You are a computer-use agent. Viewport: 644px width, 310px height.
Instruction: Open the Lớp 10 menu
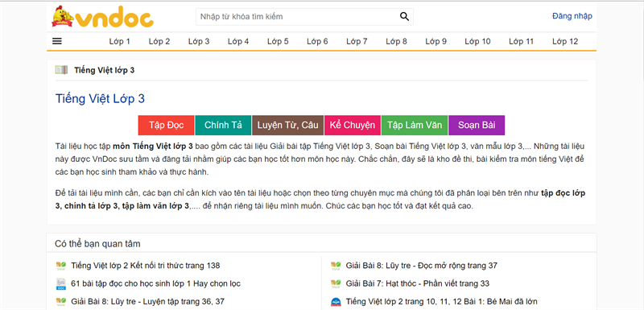tap(477, 41)
